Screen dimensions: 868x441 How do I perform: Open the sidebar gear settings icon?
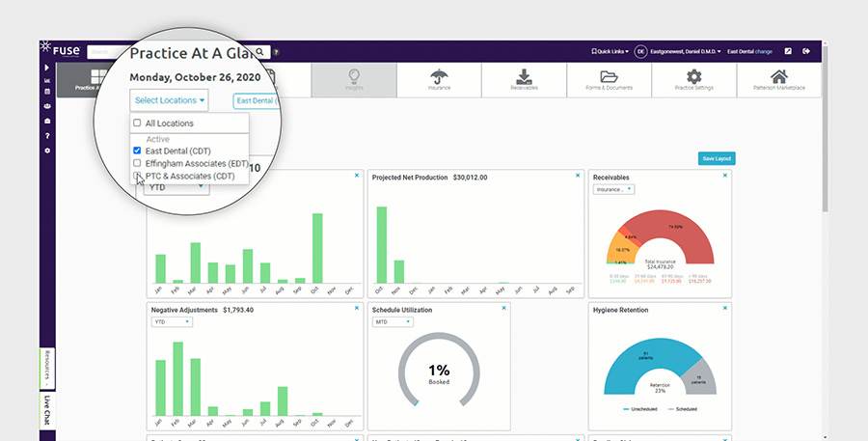[x=47, y=151]
